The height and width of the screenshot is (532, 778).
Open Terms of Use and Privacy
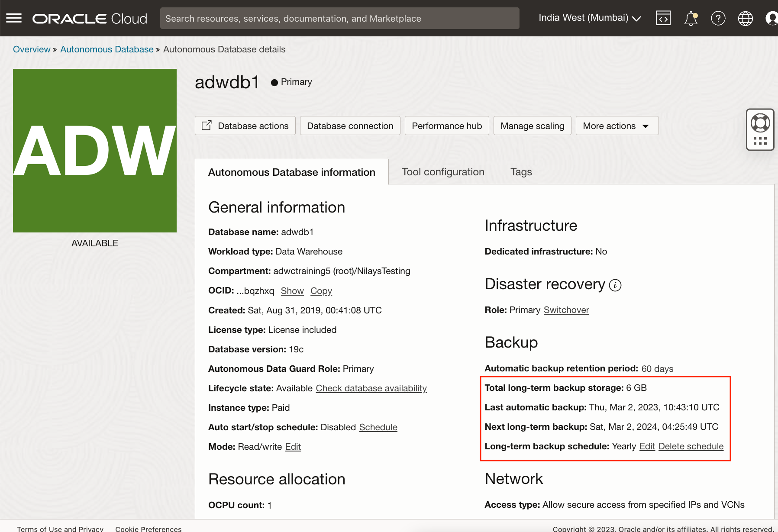(x=60, y=529)
